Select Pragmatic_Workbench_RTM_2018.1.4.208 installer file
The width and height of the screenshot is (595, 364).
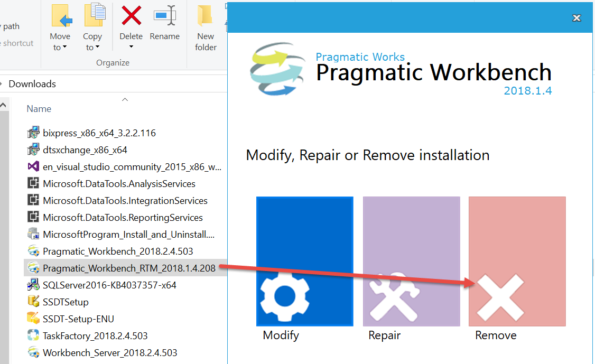(129, 268)
